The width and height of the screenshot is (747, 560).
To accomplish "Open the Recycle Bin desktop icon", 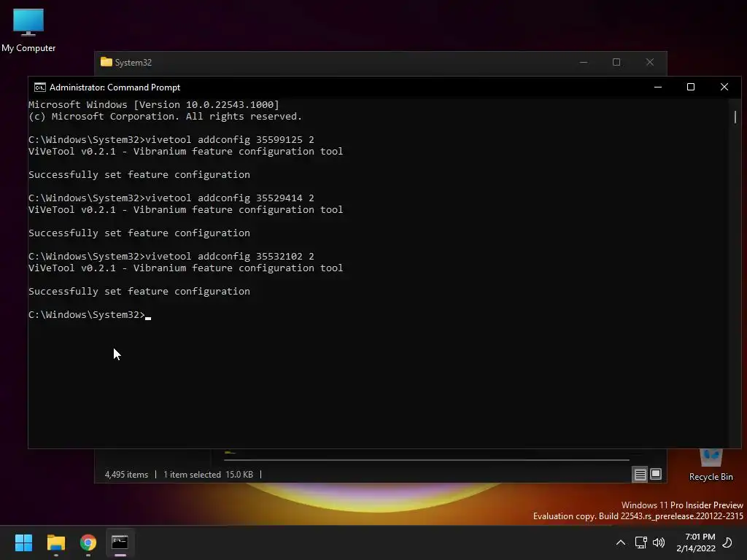I will click(711, 466).
